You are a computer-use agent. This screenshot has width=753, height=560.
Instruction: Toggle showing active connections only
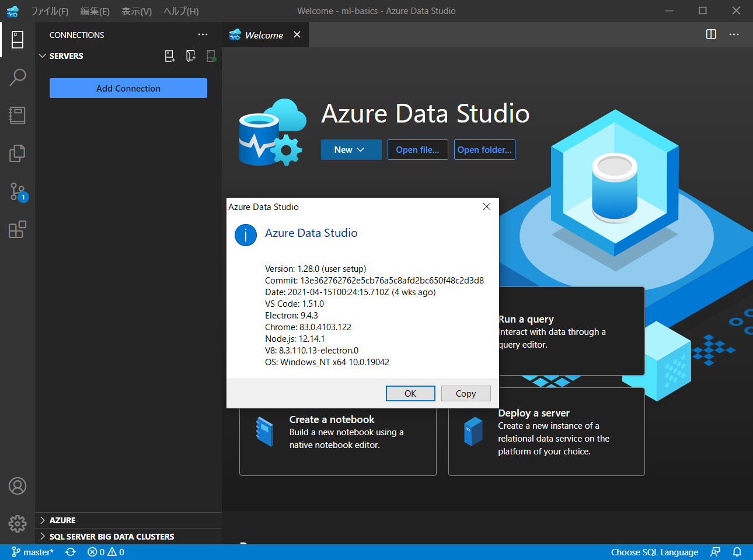point(211,55)
